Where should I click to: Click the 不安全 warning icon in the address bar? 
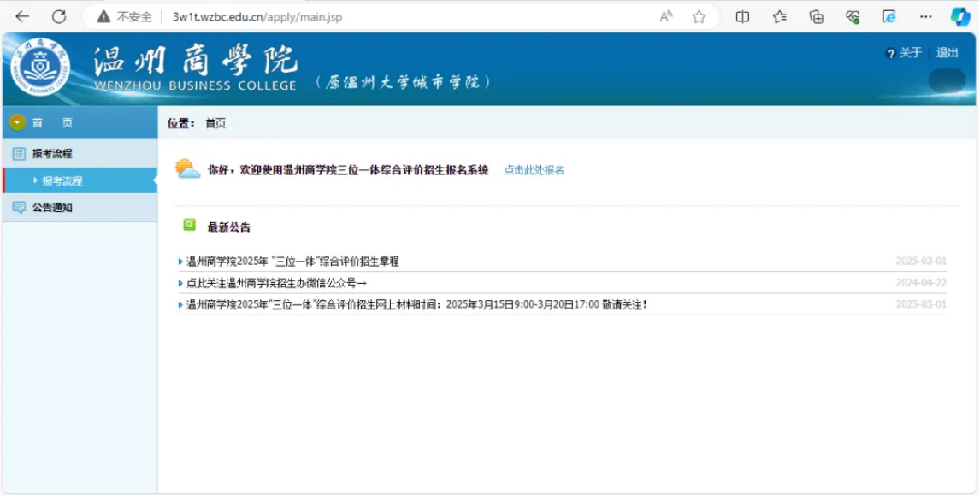[103, 15]
